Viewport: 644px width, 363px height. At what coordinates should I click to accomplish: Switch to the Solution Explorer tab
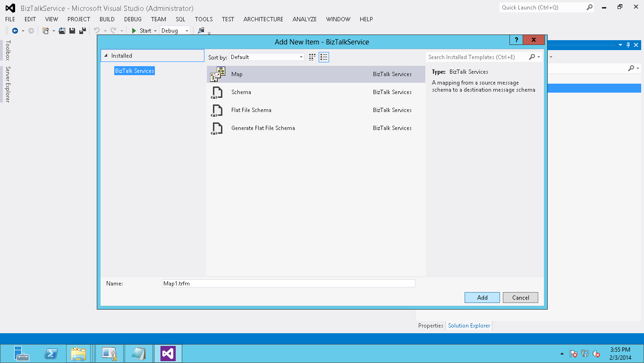(x=469, y=326)
